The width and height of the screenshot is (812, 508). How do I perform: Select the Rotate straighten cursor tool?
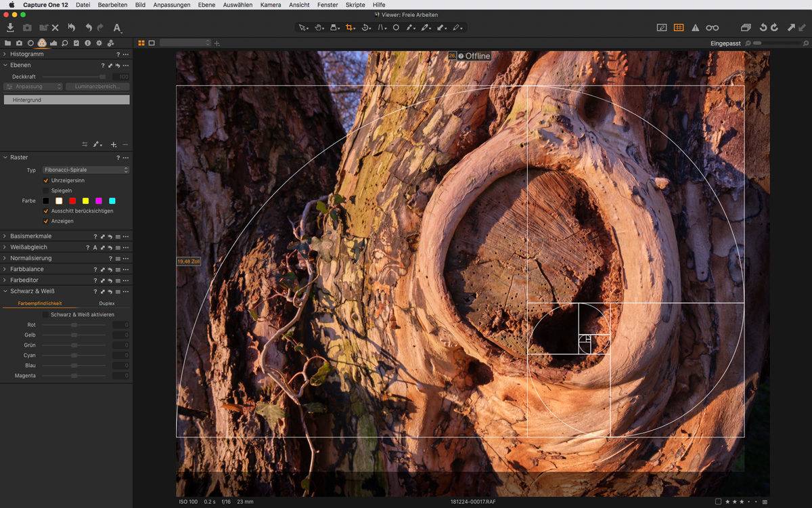tap(366, 28)
